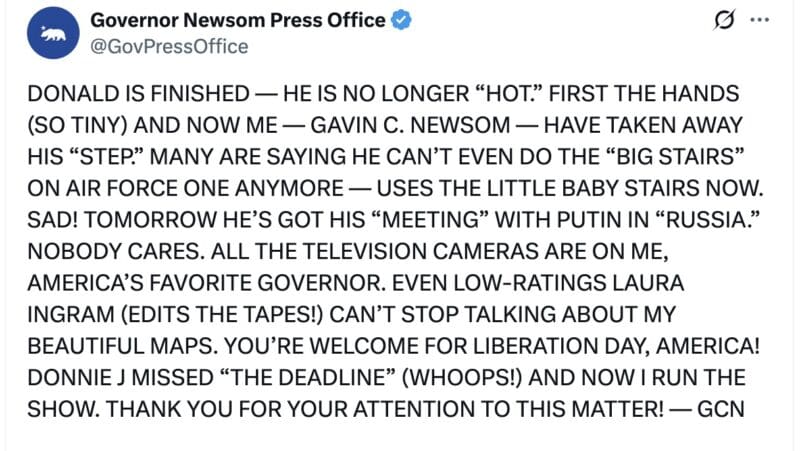Click the GCN signature ending the tweet
The height and width of the screenshot is (451, 800).
click(720, 409)
